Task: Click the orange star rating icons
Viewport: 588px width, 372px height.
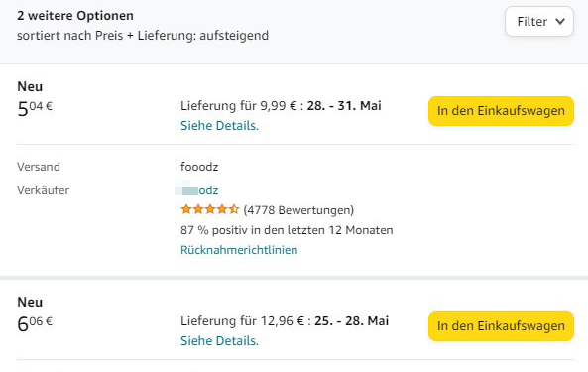Action: [209, 209]
